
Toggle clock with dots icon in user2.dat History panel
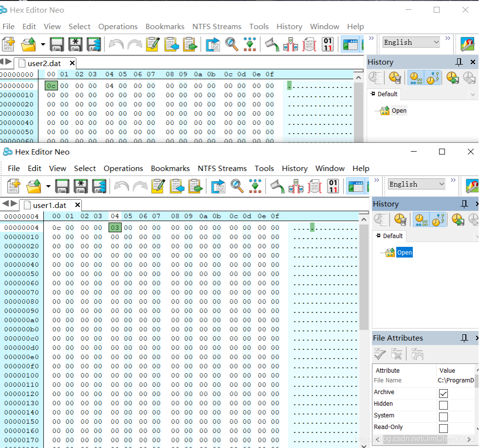point(416,78)
